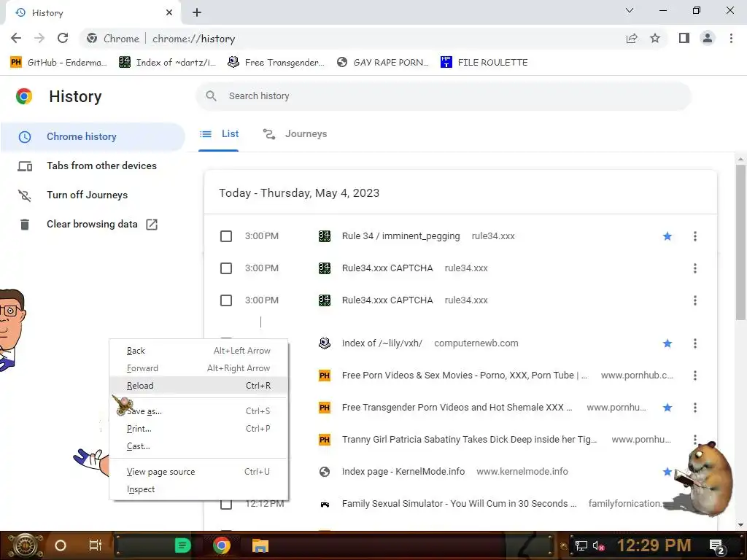
Task: Open Task View from the taskbar
Action: click(96, 545)
